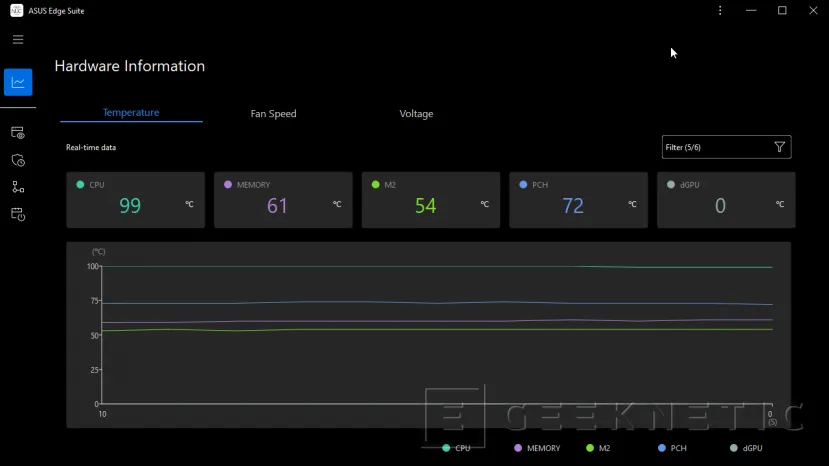Screen dimensions: 829x466
Task: Select the Hardware Information chart icon
Action: [18, 82]
